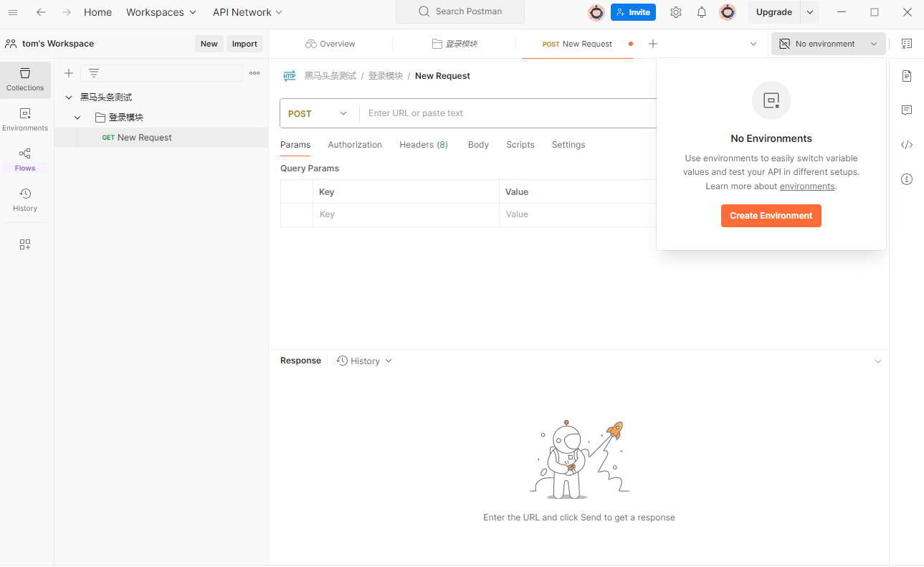Open the comments icon on right sidebar
The width and height of the screenshot is (924, 567).
pos(907,110)
